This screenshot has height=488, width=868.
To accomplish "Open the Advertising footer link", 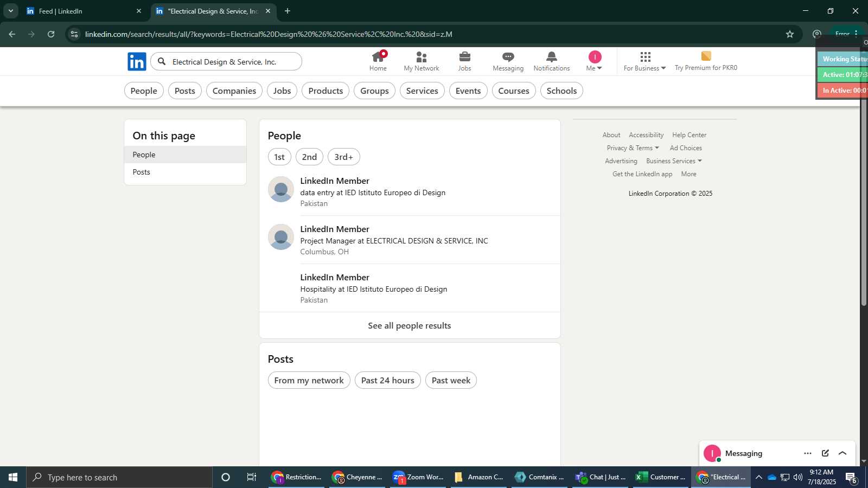I will [621, 161].
